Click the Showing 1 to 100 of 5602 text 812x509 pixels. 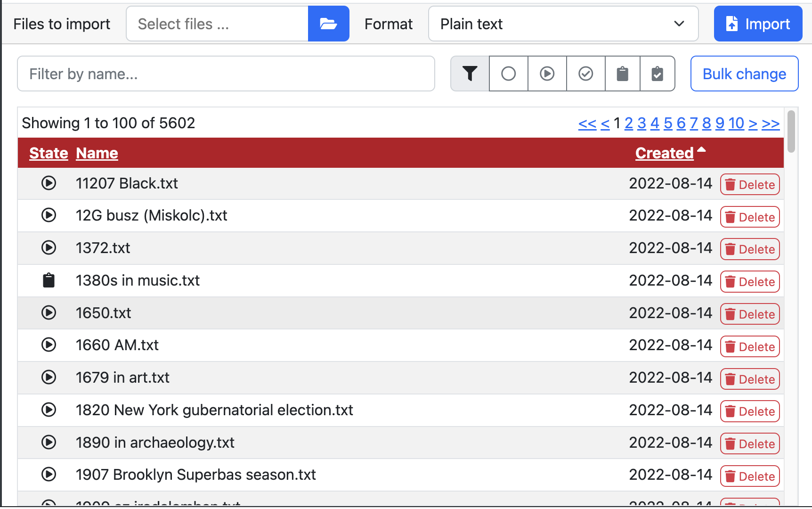(x=108, y=123)
